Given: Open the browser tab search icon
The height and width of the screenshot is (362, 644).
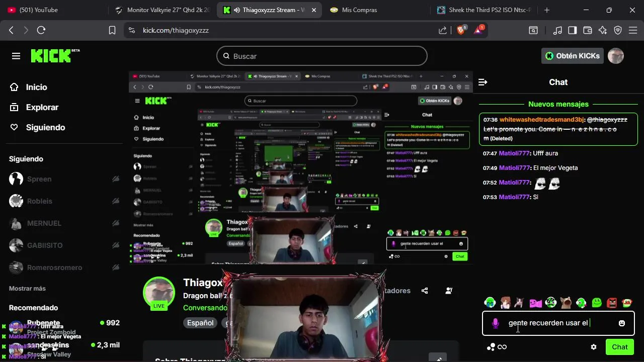Looking at the screenshot, I should click(533, 30).
